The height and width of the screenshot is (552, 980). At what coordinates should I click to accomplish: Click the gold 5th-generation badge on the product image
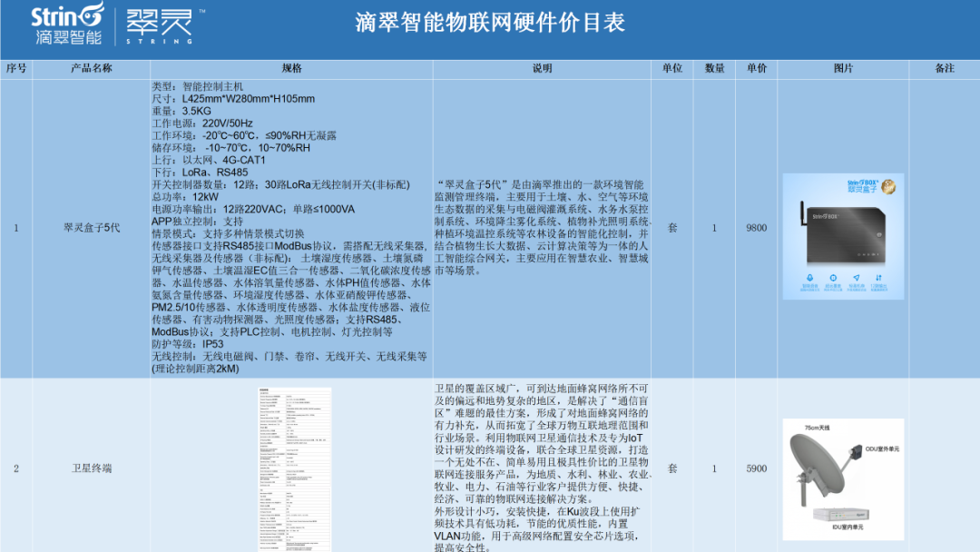(890, 186)
